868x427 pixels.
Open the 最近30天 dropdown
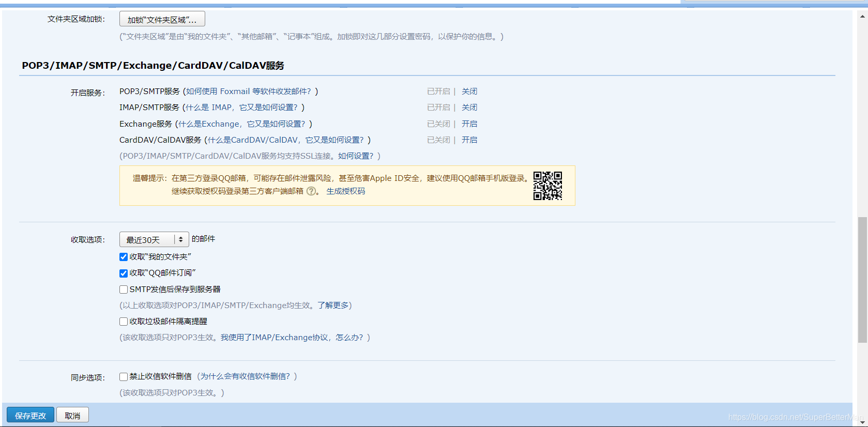(154, 239)
